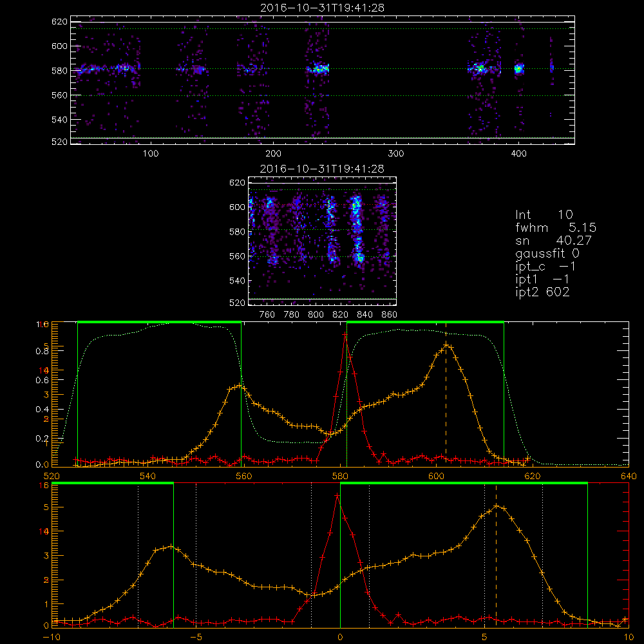Click the -5 label on the bottom plot axis
The image size is (644, 644).
pos(196,638)
